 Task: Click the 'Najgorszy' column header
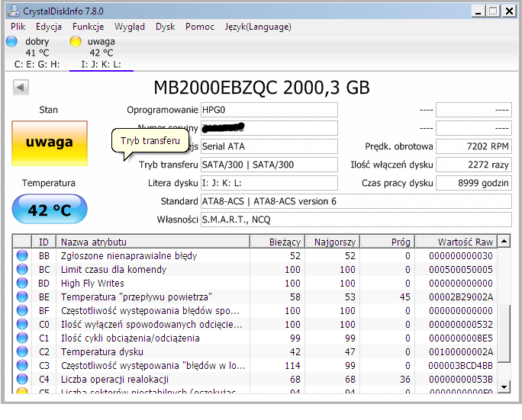332,242
